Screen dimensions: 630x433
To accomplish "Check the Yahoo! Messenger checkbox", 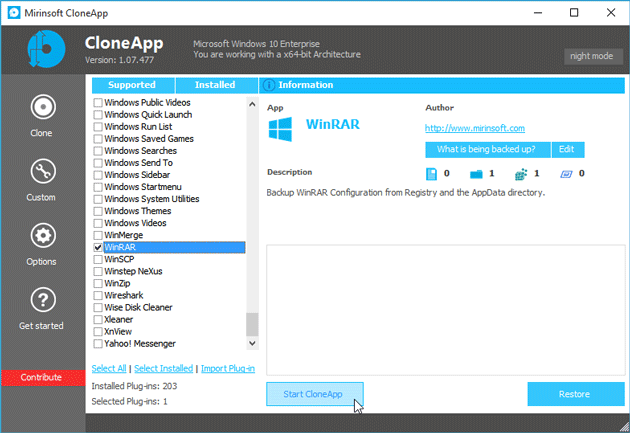I will coord(98,344).
